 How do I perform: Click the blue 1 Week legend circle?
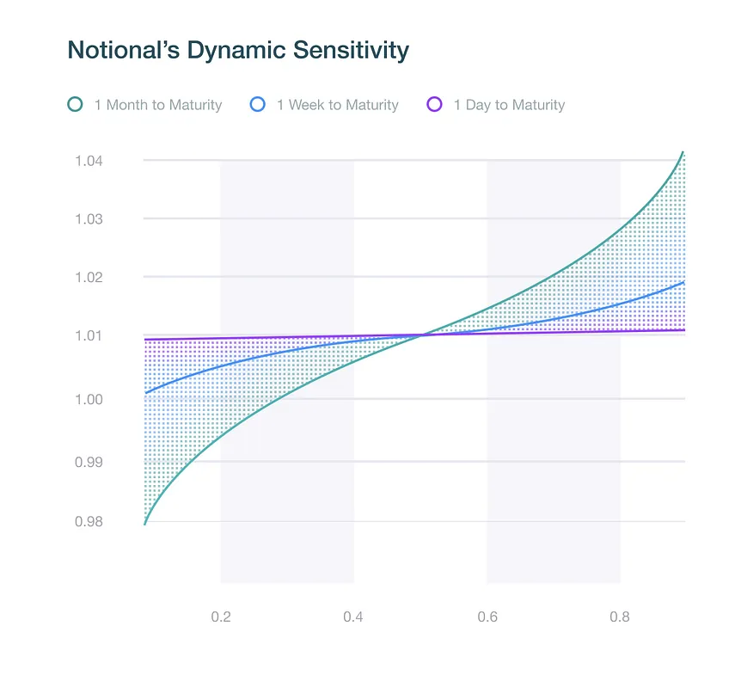coord(258,104)
